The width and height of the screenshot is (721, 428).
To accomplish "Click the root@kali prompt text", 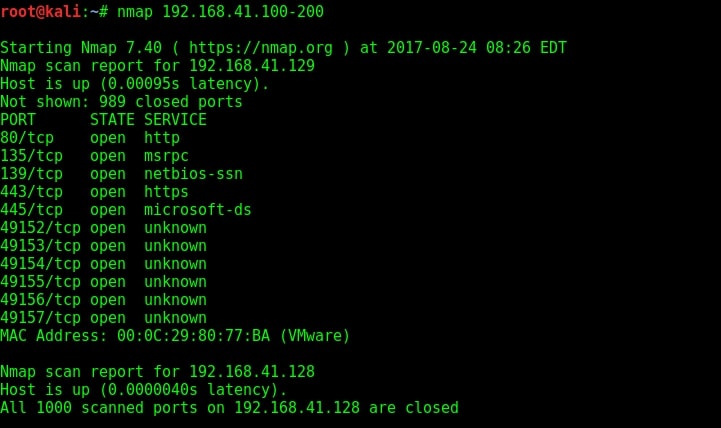I will 40,11.
